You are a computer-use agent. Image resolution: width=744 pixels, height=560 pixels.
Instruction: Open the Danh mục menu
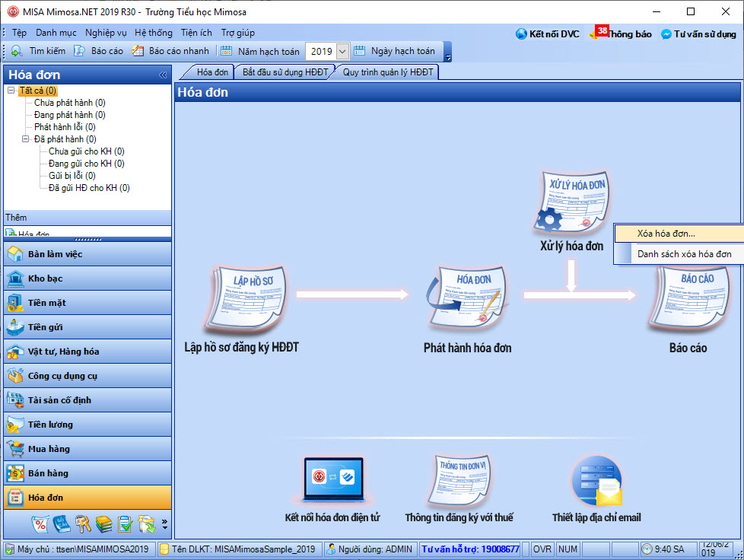[x=56, y=33]
